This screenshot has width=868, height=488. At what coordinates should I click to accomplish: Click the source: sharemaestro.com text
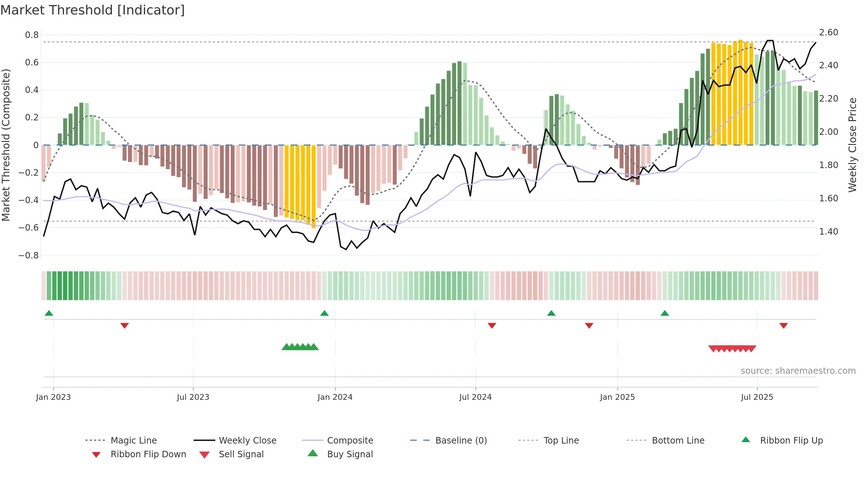click(798, 371)
